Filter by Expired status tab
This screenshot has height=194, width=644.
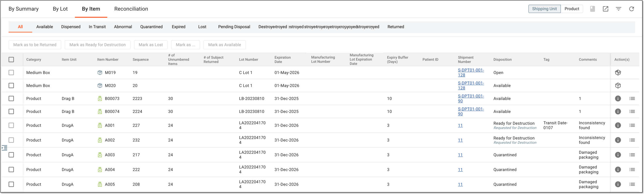point(179,27)
